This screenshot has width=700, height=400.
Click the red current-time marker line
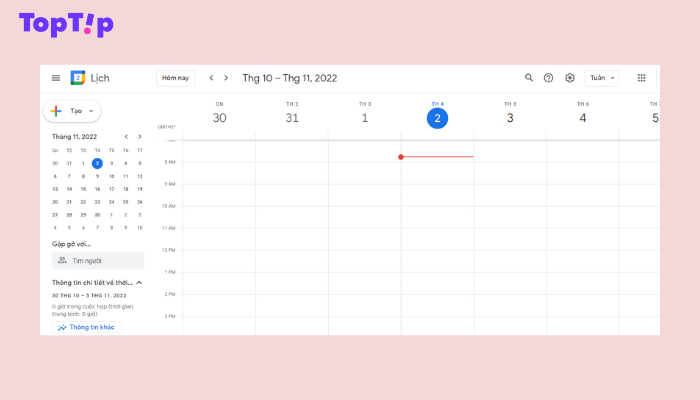(437, 157)
